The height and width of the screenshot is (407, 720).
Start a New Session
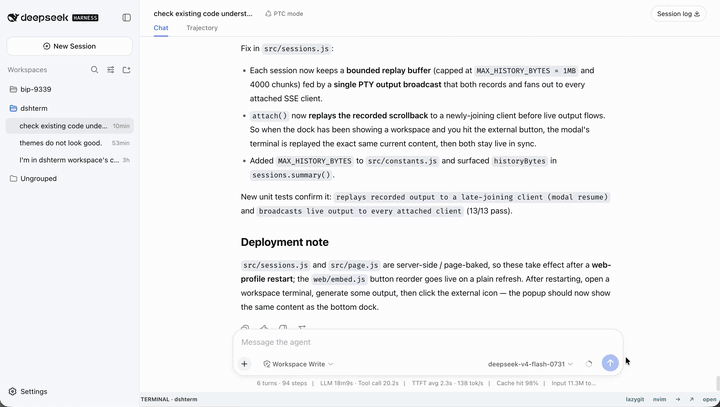point(69,46)
